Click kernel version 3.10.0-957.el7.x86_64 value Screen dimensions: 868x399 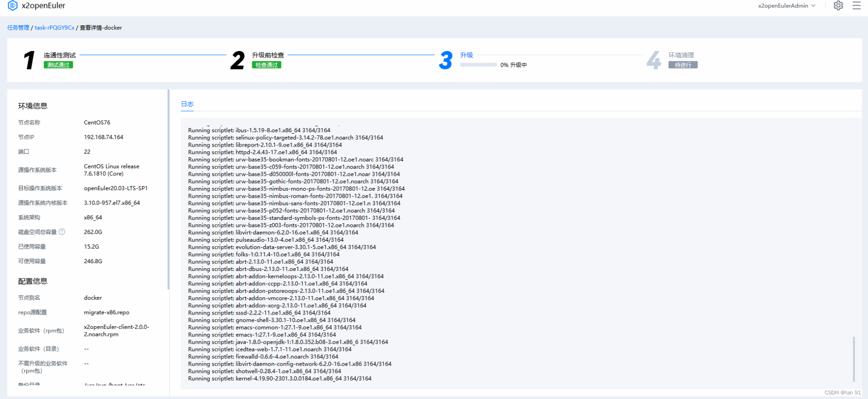111,203
